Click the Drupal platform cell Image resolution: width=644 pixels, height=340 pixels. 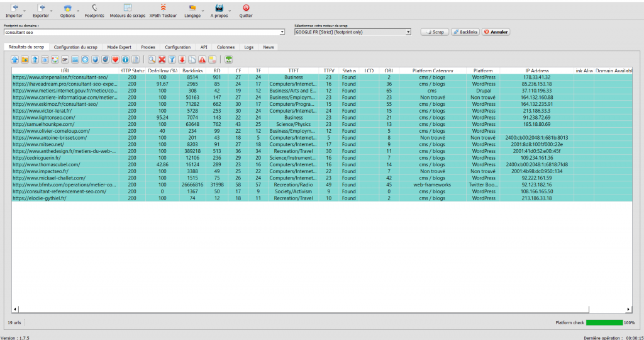click(484, 91)
